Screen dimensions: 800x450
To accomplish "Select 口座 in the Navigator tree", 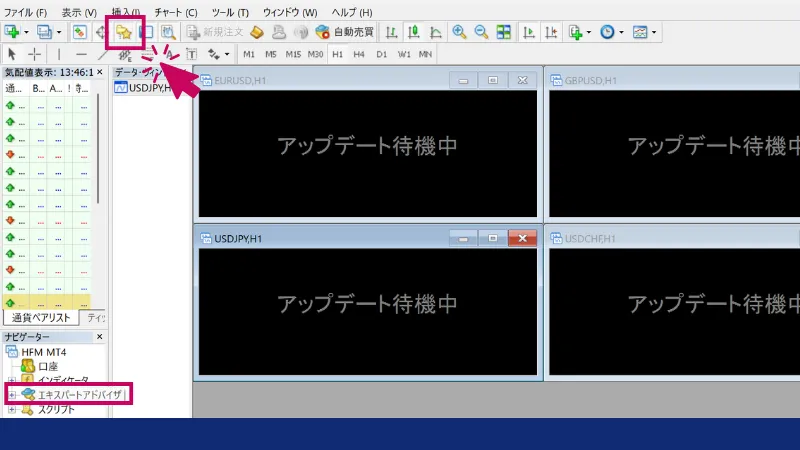I will point(47,367).
